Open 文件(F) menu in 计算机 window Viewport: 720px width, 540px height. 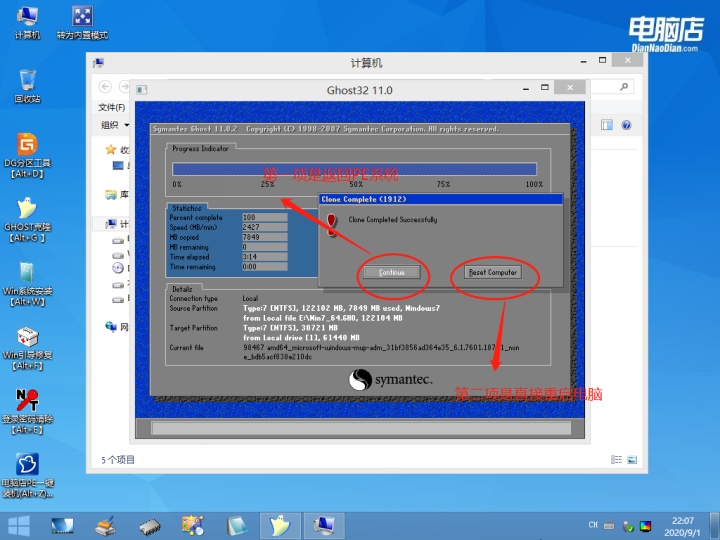tap(112, 107)
